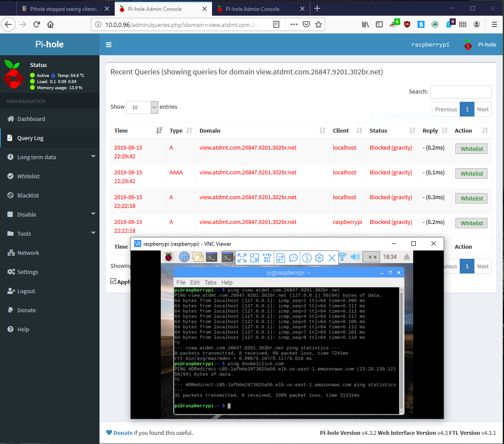Whitelist the first blocked query
Image resolution: width=504 pixels, height=444 pixels.
click(471, 149)
